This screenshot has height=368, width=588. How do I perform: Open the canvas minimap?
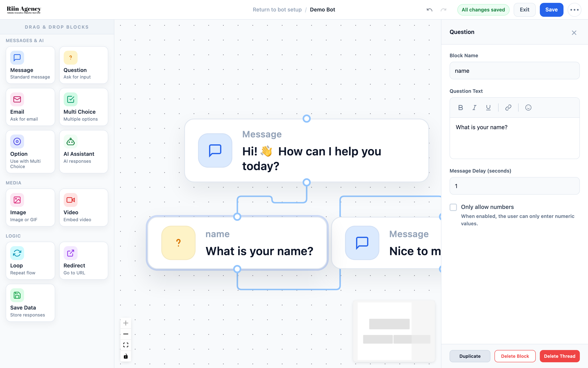(x=394, y=331)
